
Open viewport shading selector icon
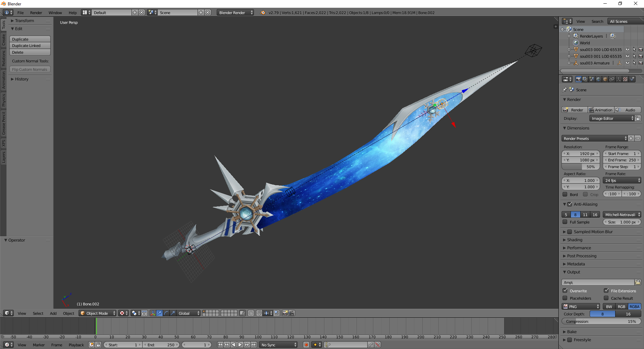pyautogui.click(x=123, y=313)
